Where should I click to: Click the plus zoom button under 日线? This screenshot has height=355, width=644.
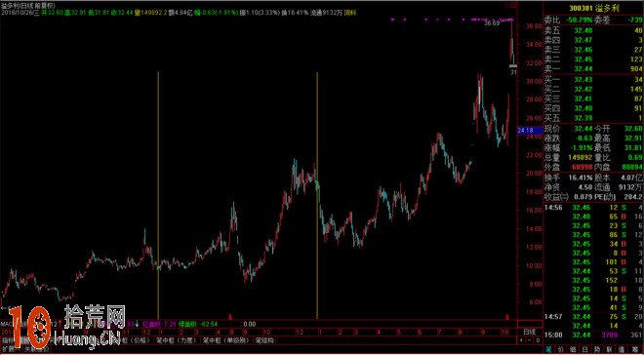pyautogui.click(x=521, y=340)
